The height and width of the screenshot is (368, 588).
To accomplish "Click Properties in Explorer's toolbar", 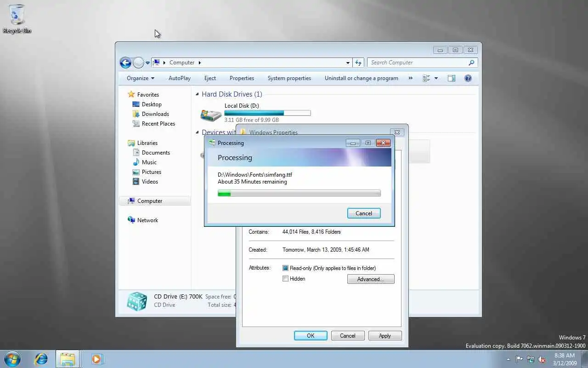I will tap(242, 78).
